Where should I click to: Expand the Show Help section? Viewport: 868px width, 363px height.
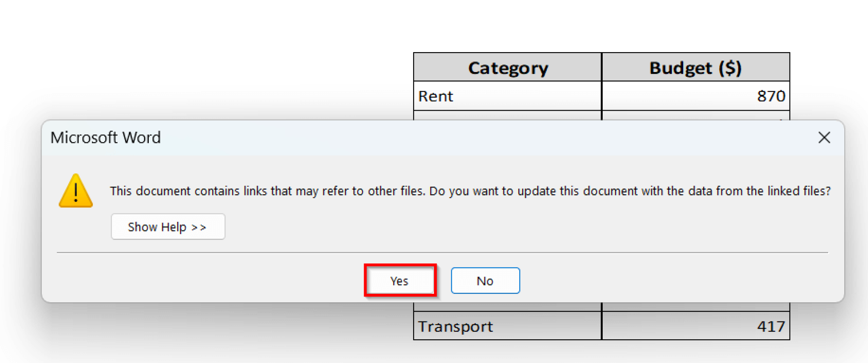168,226
